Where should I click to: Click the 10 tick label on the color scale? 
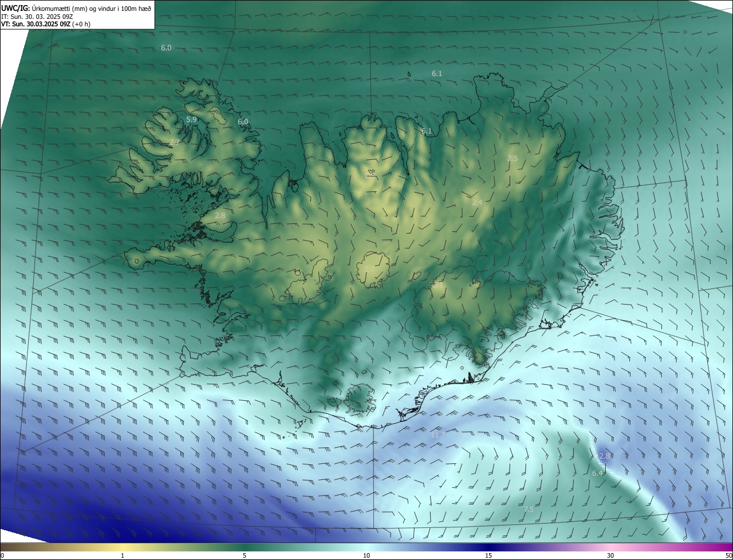(366, 555)
